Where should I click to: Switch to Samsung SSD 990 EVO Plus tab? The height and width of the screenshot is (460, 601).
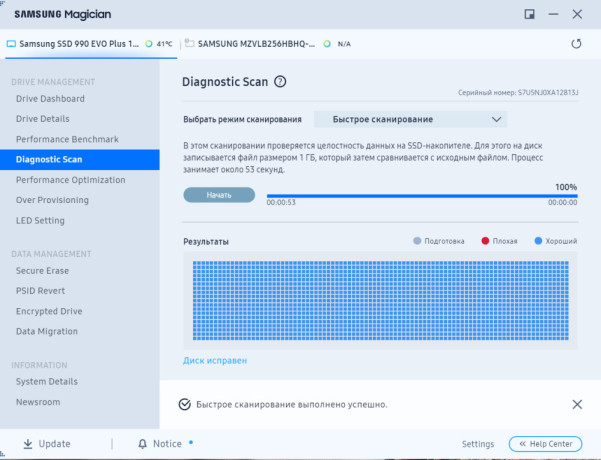pos(91,44)
